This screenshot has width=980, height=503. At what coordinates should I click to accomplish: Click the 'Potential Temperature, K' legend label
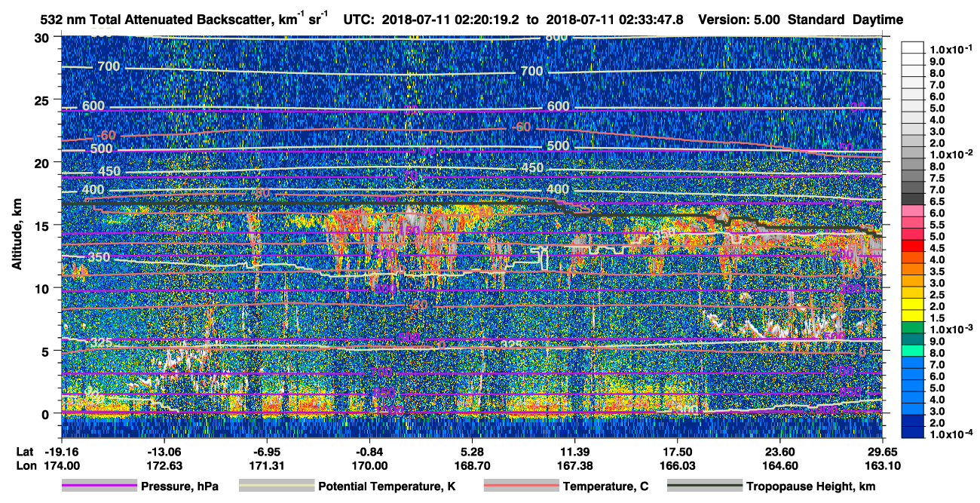point(387,486)
